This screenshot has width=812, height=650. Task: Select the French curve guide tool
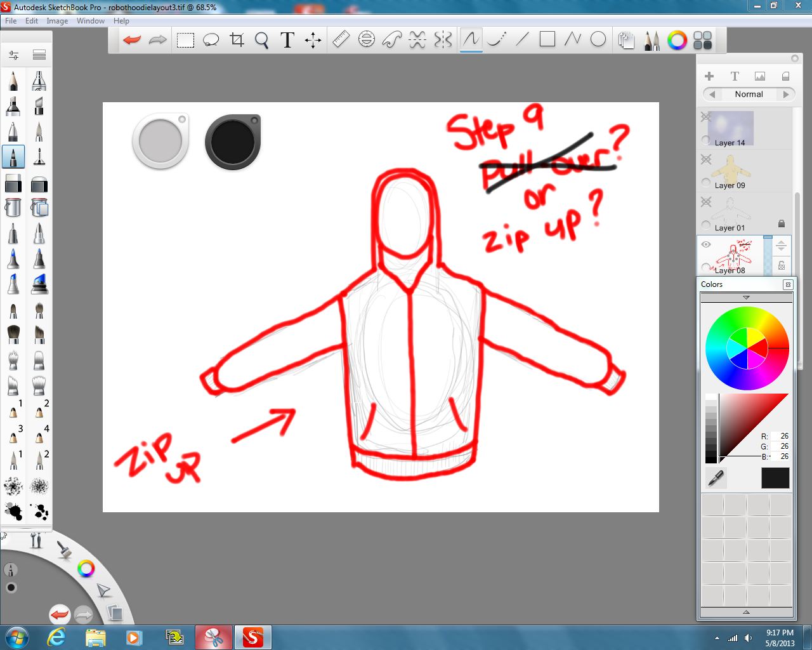point(390,39)
